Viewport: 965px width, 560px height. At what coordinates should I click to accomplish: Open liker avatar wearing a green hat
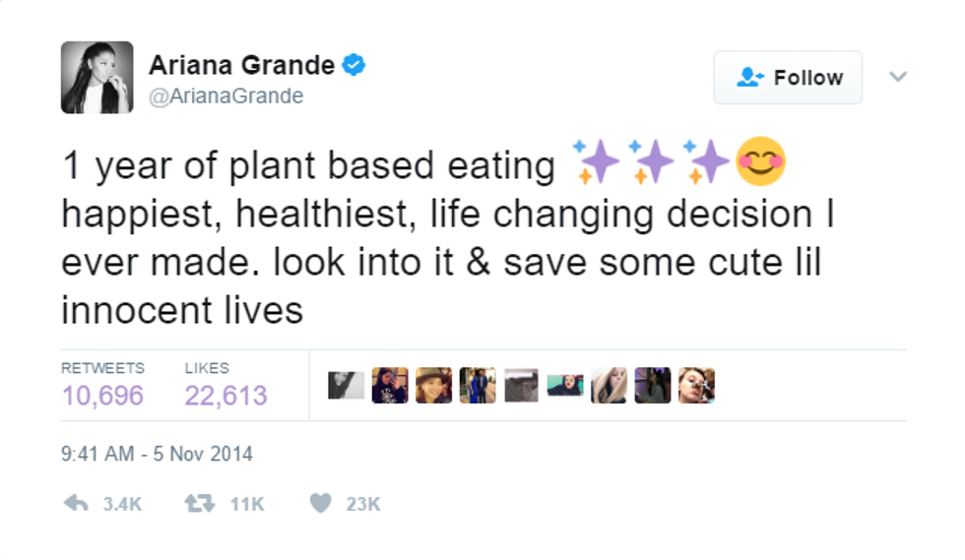(x=434, y=385)
